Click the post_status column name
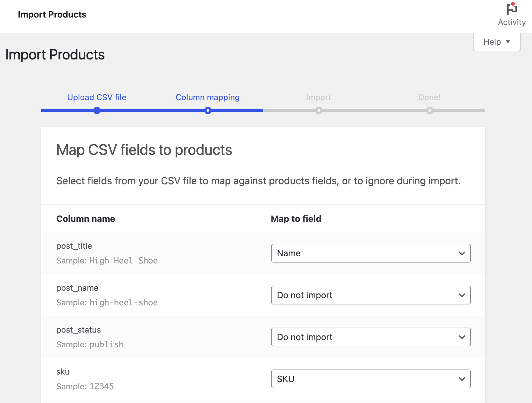The image size is (532, 403). click(x=78, y=330)
